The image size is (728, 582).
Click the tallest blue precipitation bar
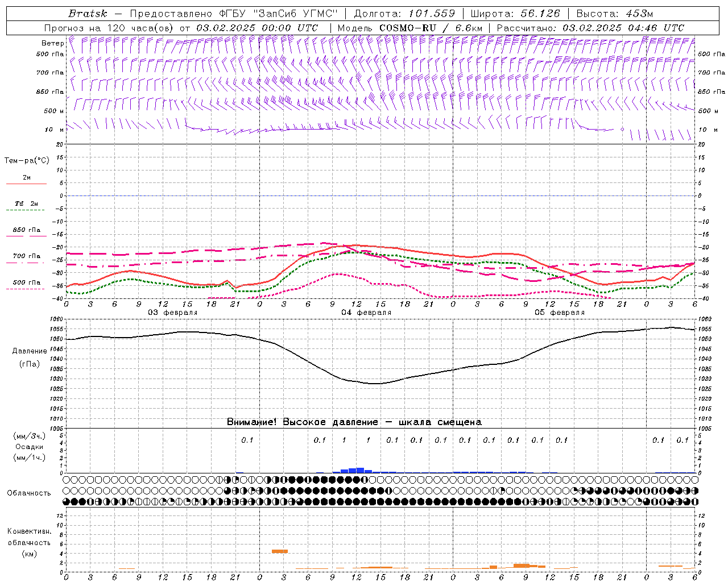pos(360,470)
